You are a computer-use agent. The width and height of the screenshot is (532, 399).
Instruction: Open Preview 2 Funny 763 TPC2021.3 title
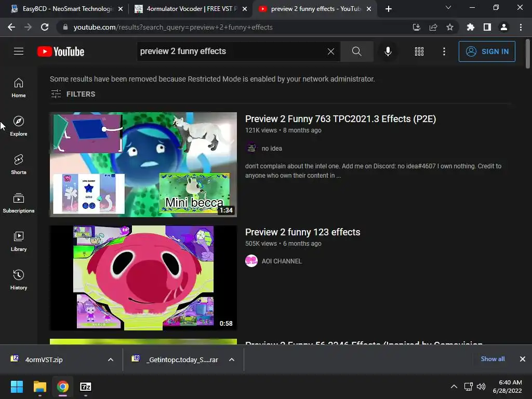(341, 119)
